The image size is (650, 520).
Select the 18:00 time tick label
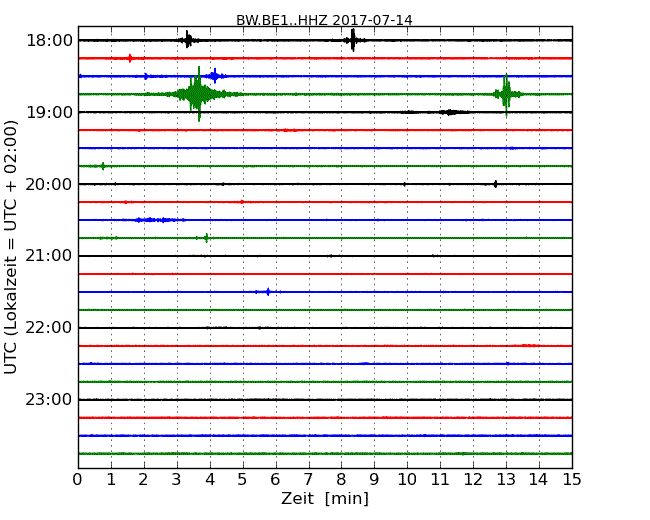coord(49,41)
